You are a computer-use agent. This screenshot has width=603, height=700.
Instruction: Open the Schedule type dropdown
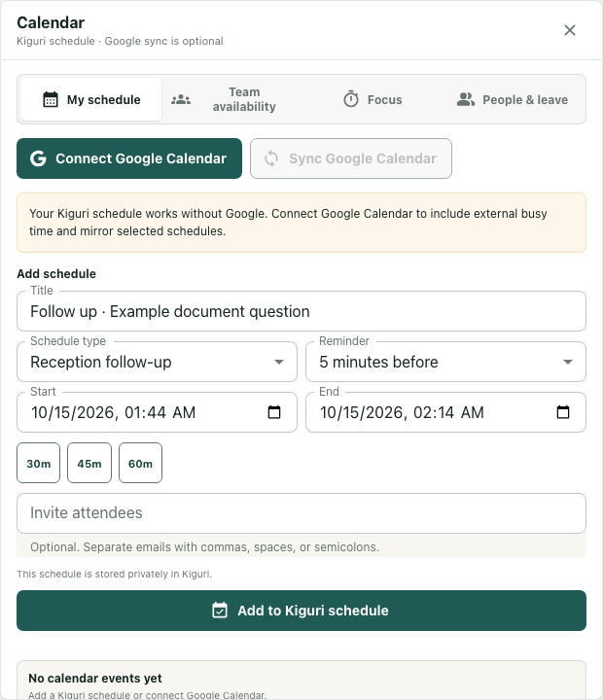pos(157,362)
